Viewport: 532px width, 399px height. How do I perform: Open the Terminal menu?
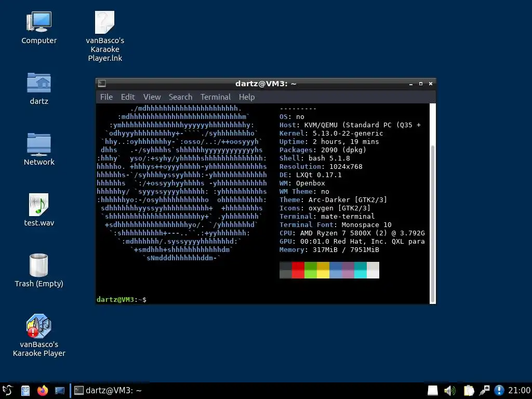point(216,97)
